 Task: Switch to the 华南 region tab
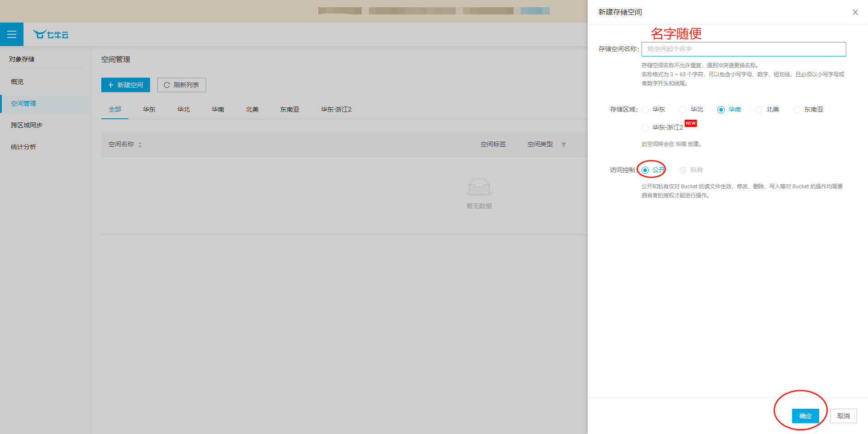point(217,109)
